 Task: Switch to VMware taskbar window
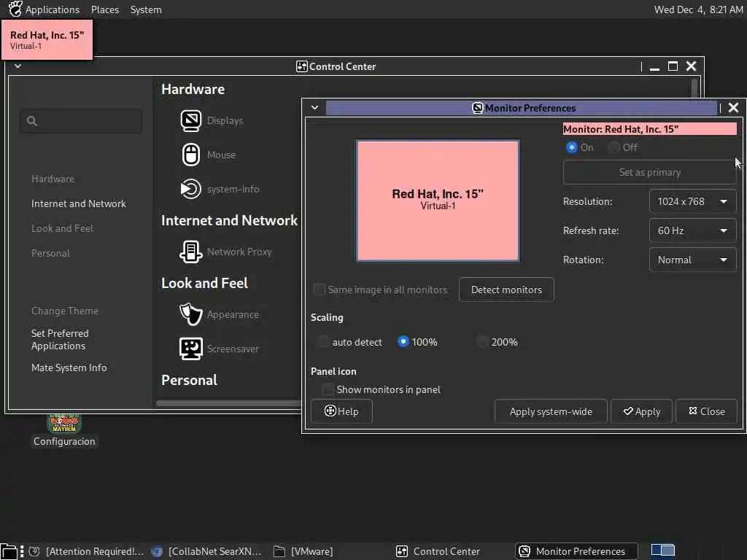coord(303,551)
